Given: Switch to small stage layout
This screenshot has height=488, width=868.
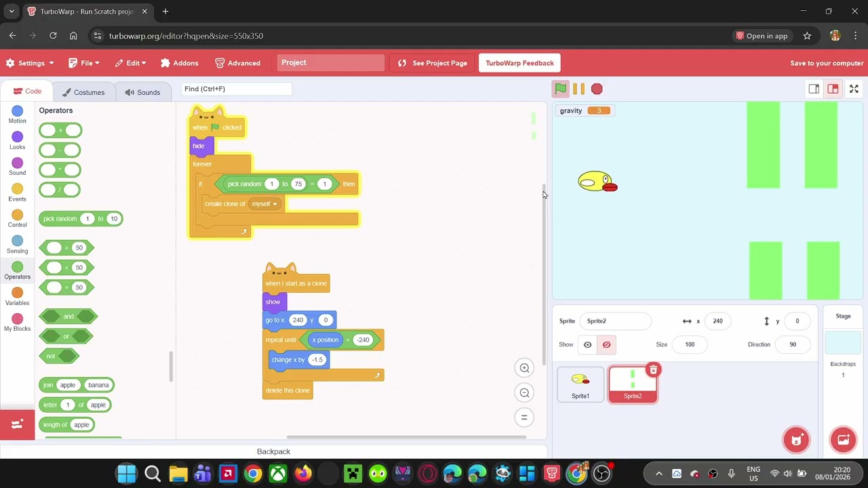Looking at the screenshot, I should [814, 89].
